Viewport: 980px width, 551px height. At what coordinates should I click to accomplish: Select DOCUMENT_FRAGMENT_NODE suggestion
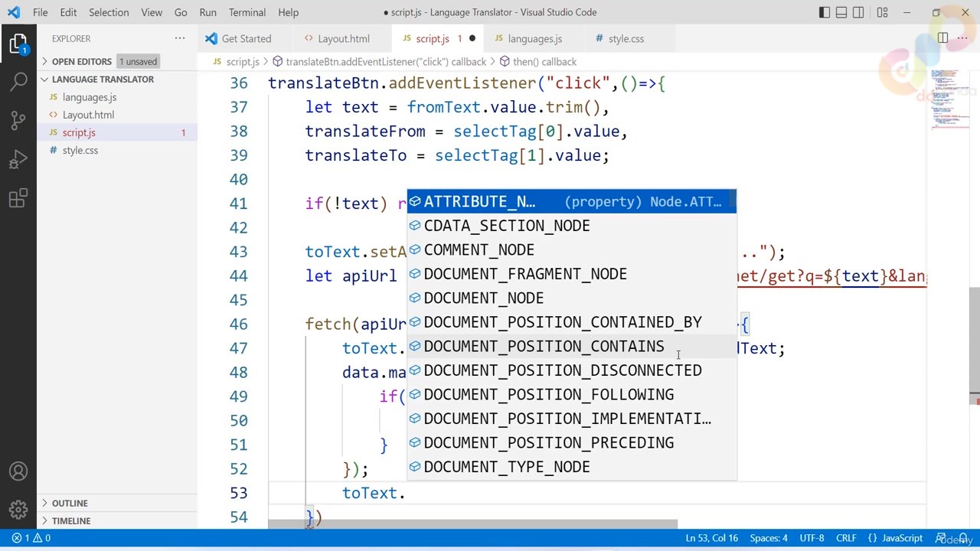(571, 274)
